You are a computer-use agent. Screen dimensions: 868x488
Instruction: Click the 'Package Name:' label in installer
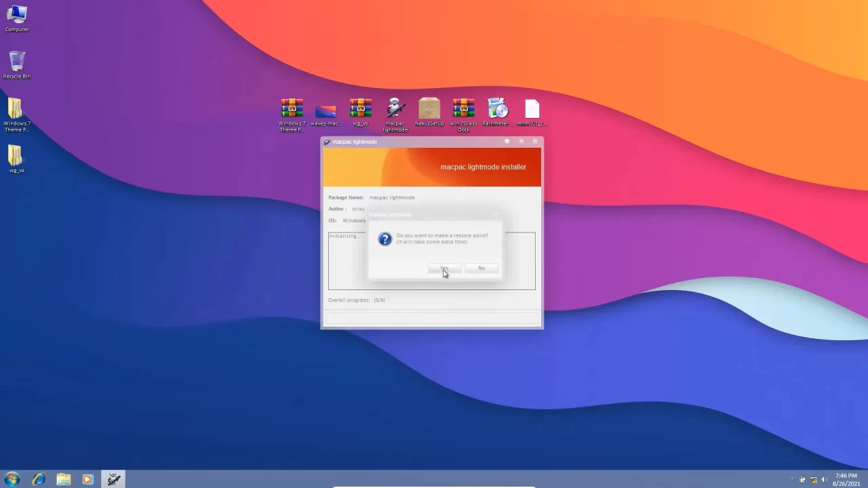346,197
